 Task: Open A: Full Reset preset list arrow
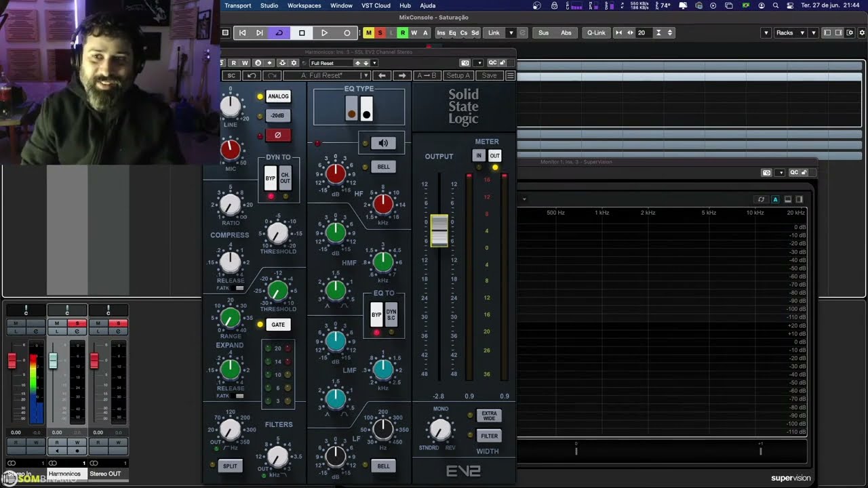coord(366,75)
